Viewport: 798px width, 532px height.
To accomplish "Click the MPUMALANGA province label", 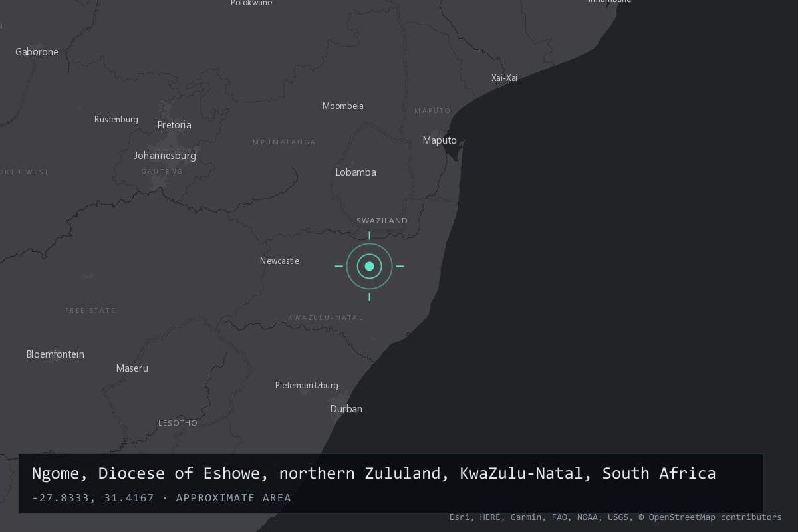I will 285,142.
